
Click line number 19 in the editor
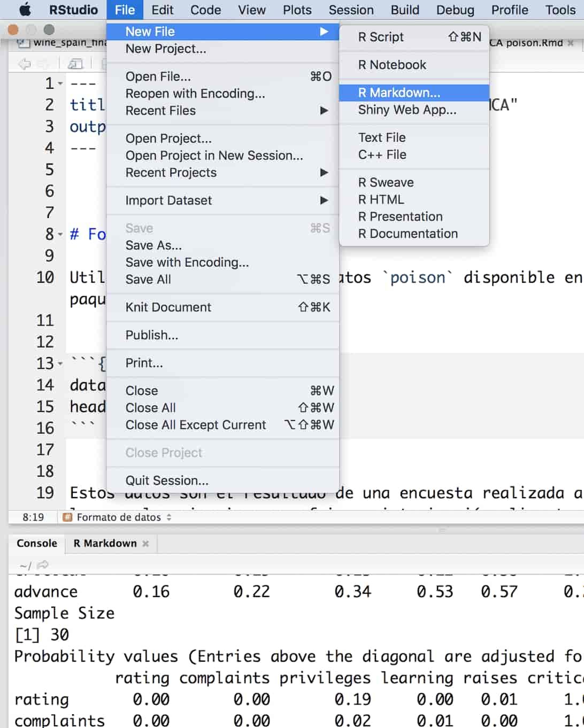[x=45, y=492]
